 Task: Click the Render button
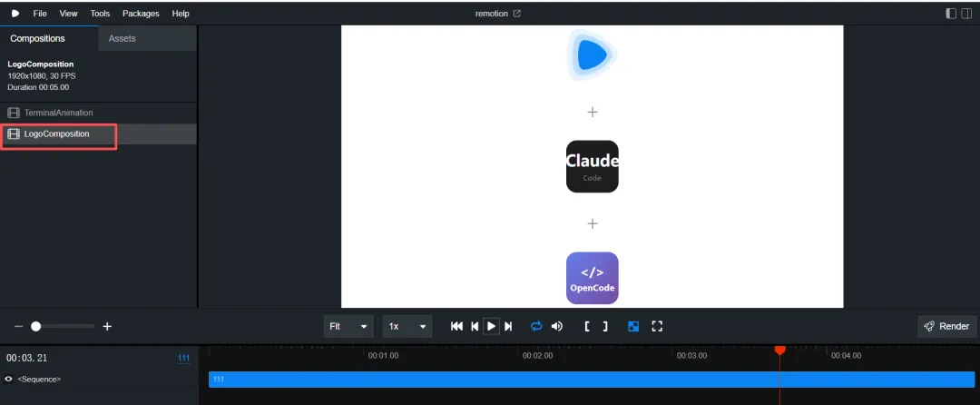click(946, 326)
